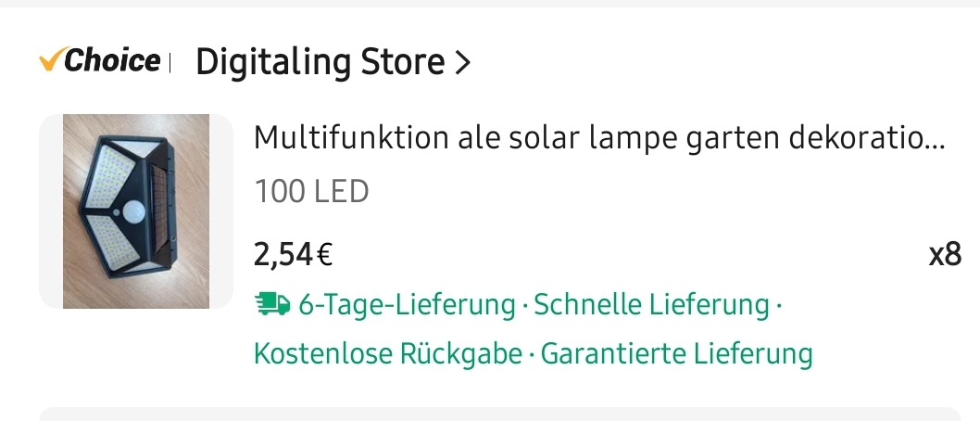Click the orange Choice checkmark icon
Viewport: 980px width, 421px height.
click(50, 61)
